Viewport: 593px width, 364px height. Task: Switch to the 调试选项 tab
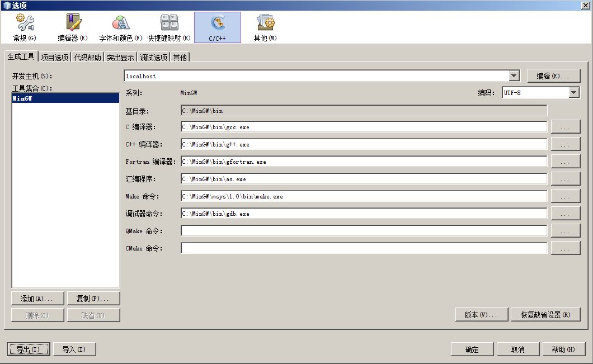coord(153,58)
